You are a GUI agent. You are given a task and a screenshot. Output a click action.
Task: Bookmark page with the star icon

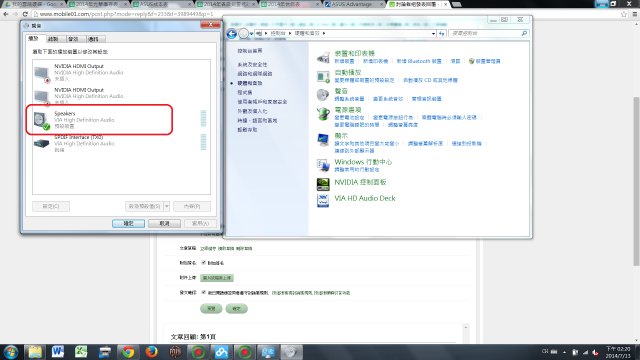[624, 14]
